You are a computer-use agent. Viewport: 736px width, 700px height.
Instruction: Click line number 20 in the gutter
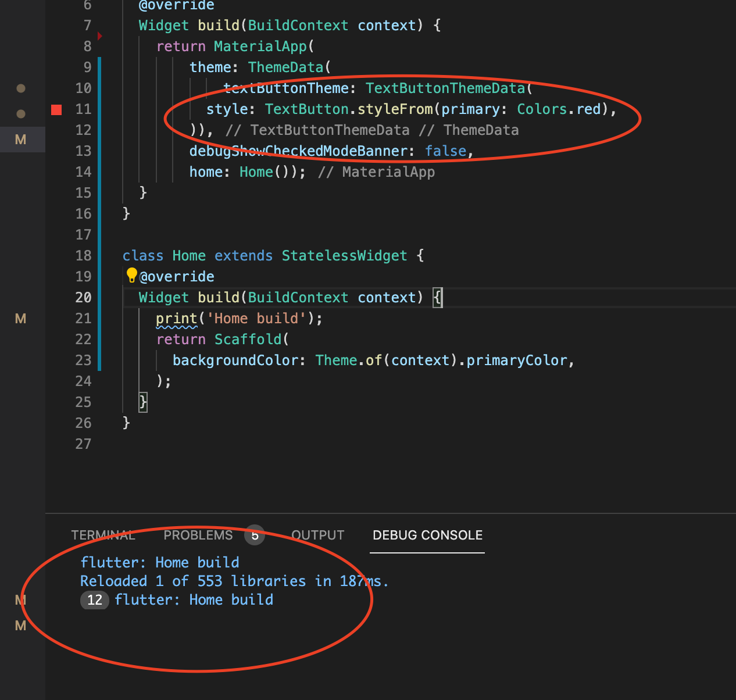tap(83, 298)
